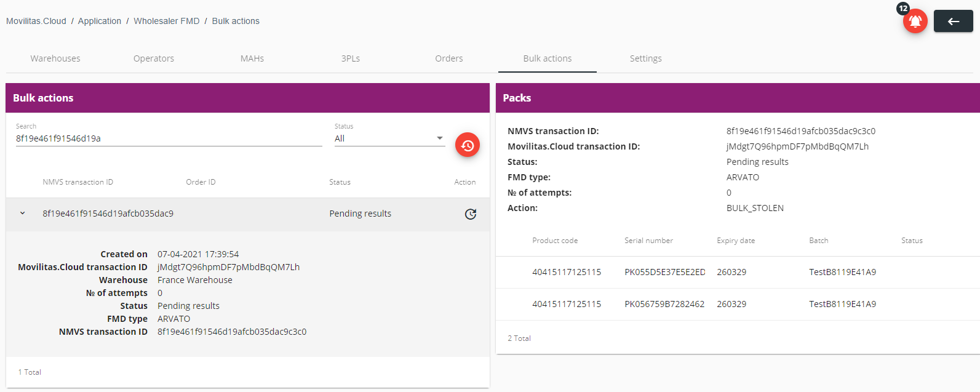The height and width of the screenshot is (392, 980).
Task: Click Wholesaler FMD breadcrumb link
Action: tap(167, 21)
